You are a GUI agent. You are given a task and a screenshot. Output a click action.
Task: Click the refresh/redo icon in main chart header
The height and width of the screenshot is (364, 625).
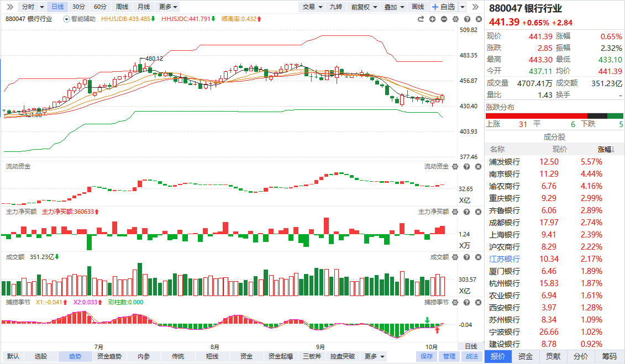click(421, 19)
